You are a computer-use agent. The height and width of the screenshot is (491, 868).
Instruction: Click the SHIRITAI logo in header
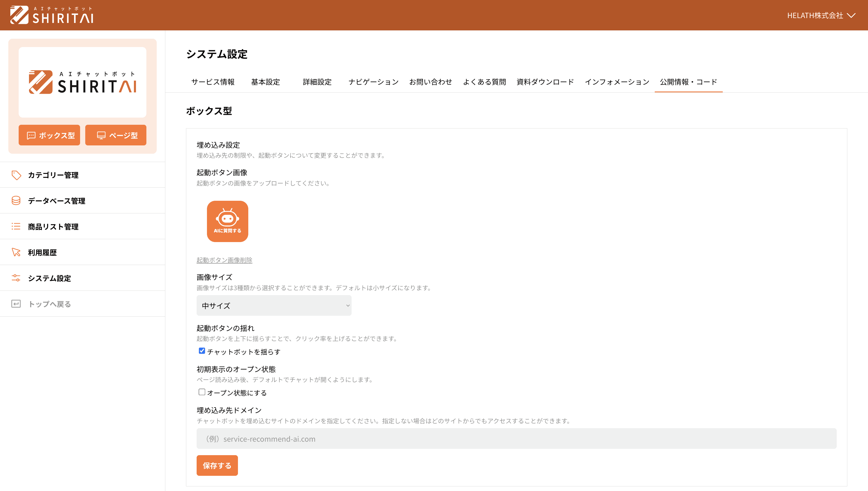[52, 15]
